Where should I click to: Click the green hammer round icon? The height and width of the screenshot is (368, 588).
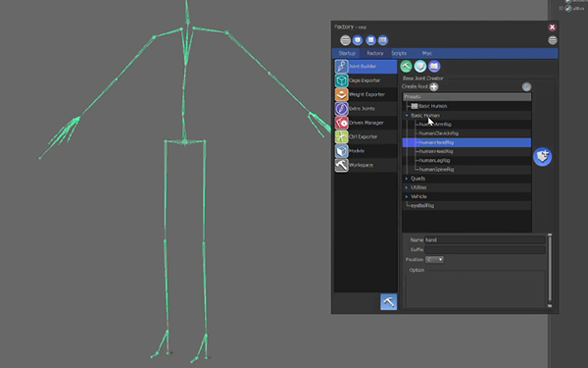(406, 67)
